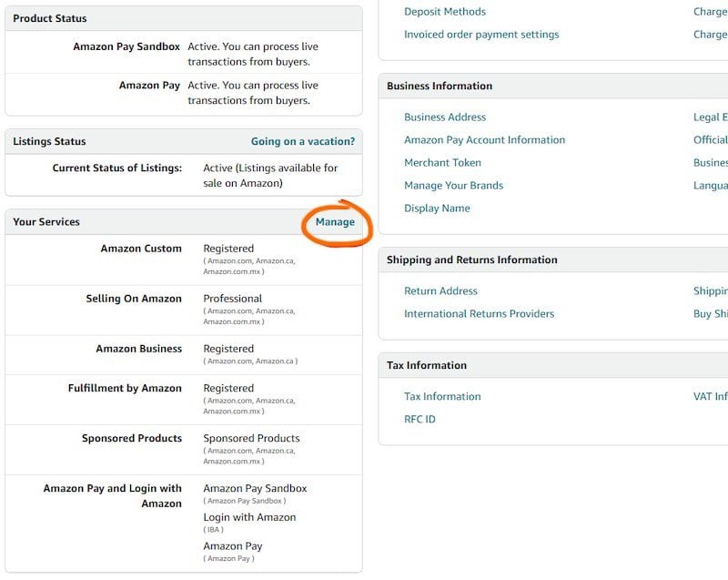
Task: View the Merchant Token page
Action: click(442, 163)
